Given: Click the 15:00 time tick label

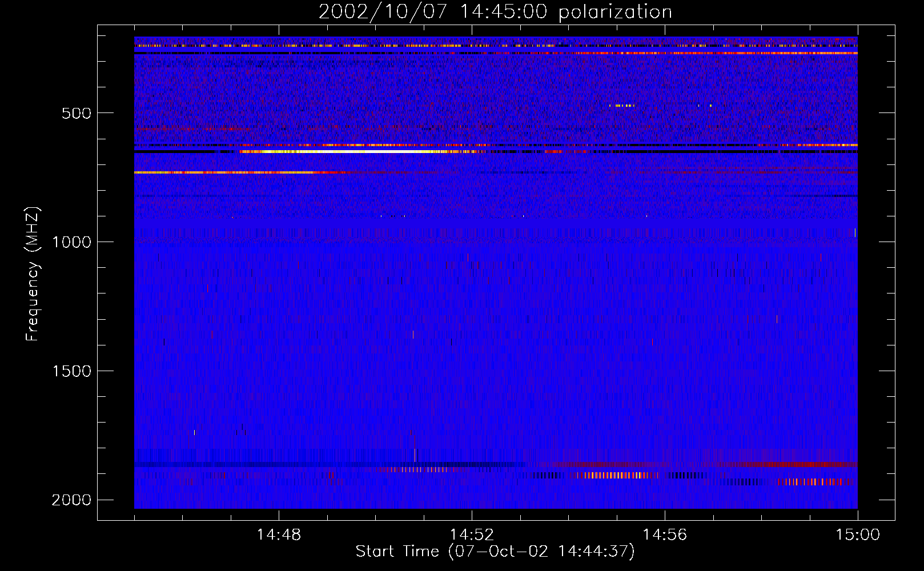Looking at the screenshot, I should pyautogui.click(x=858, y=535).
